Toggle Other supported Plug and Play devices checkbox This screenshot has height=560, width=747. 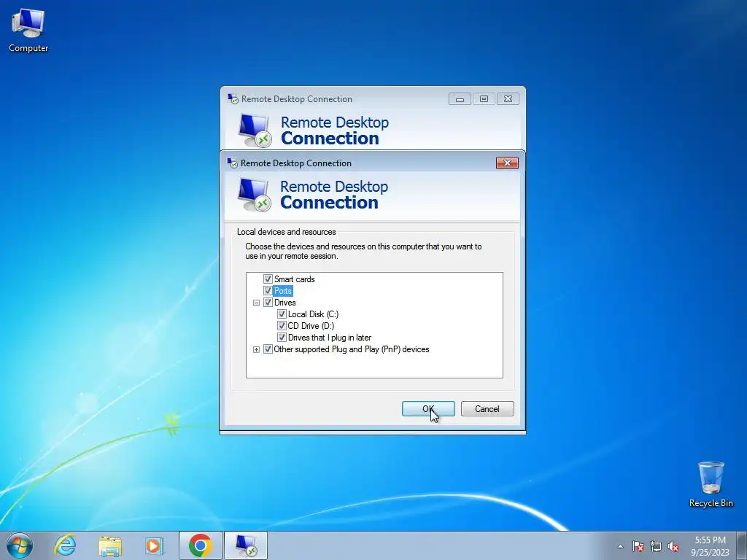pos(268,349)
